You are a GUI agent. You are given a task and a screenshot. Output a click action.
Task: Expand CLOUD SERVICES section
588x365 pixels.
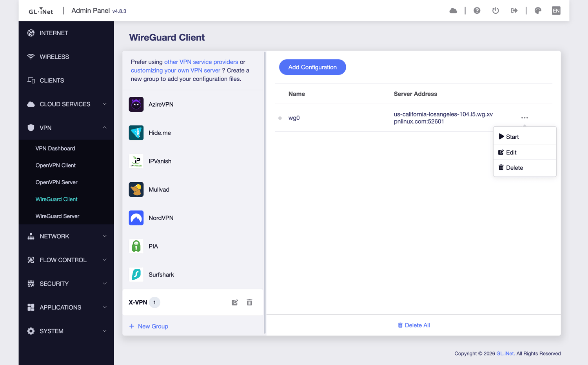point(66,104)
